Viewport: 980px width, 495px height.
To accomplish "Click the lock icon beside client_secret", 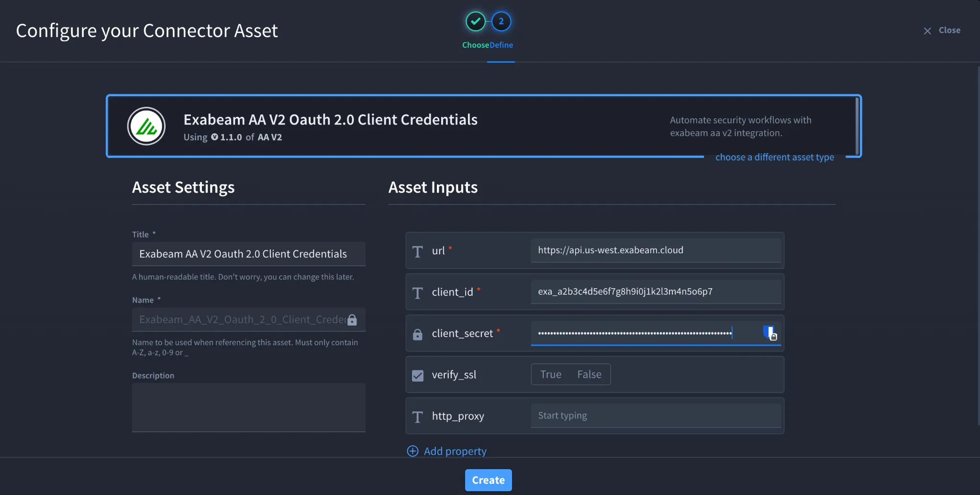I will point(417,334).
